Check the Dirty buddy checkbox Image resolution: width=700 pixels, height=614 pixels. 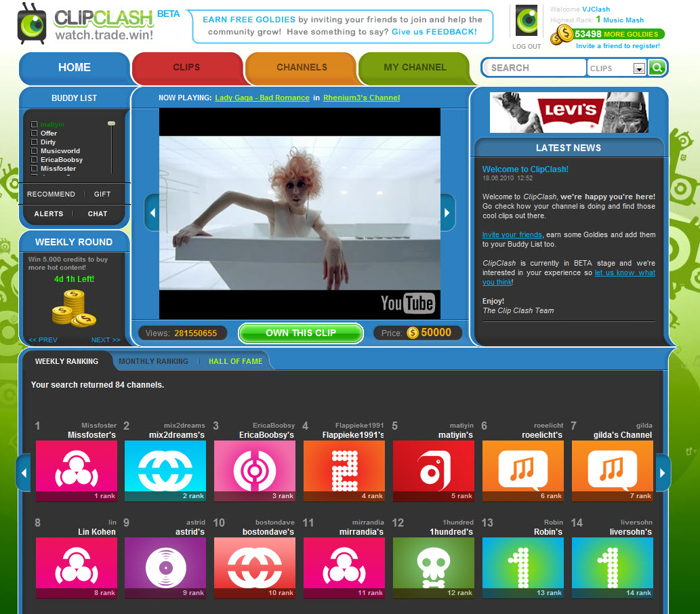33,142
